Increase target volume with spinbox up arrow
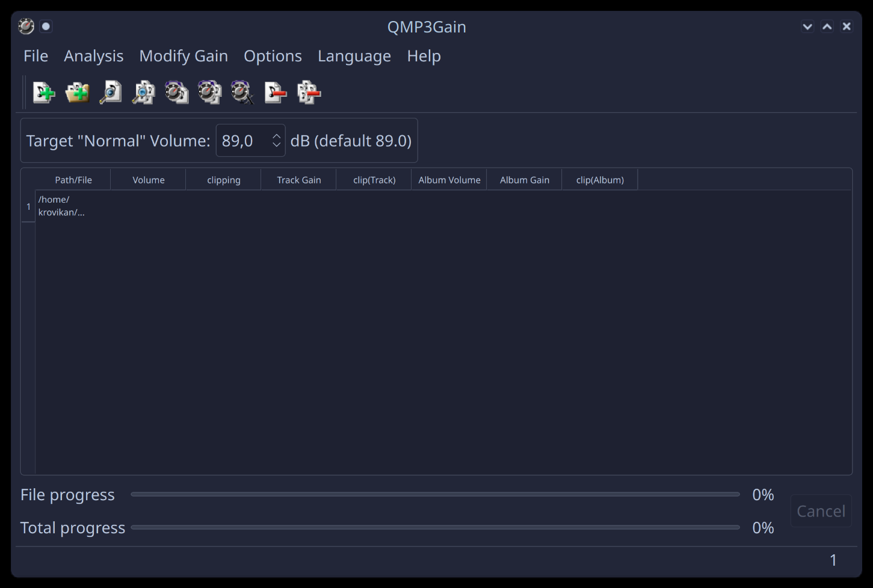873x588 pixels. (x=276, y=136)
